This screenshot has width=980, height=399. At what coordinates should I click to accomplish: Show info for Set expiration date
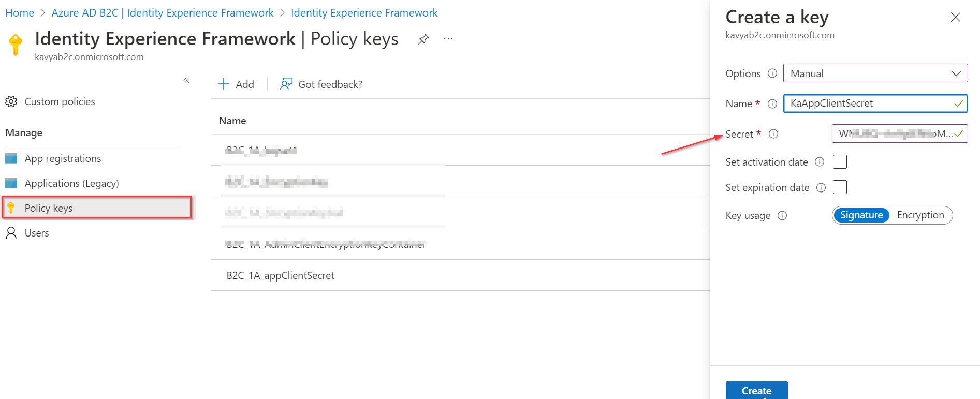[x=821, y=187]
